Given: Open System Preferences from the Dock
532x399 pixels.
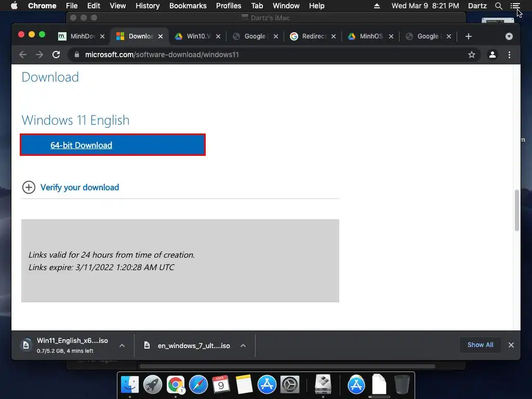Looking at the screenshot, I should [289, 384].
